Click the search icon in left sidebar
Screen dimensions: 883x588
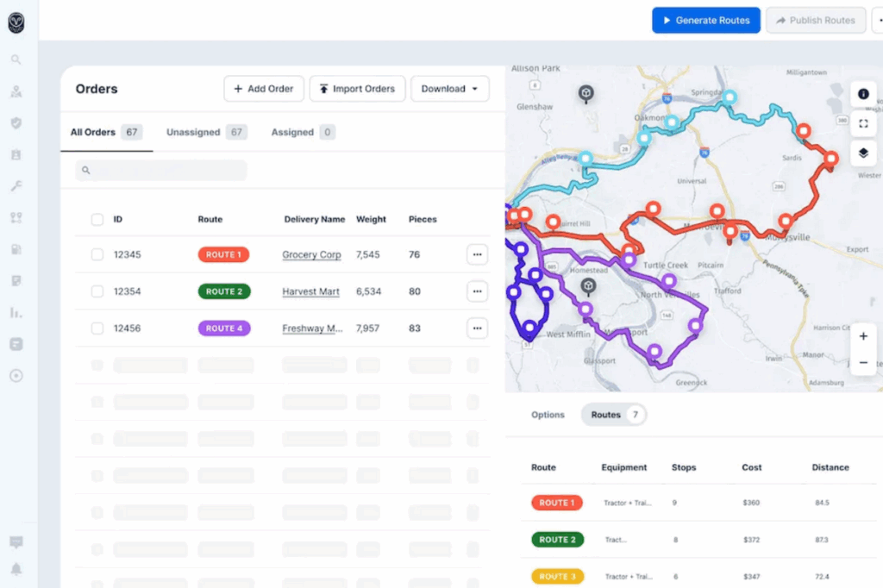point(16,59)
